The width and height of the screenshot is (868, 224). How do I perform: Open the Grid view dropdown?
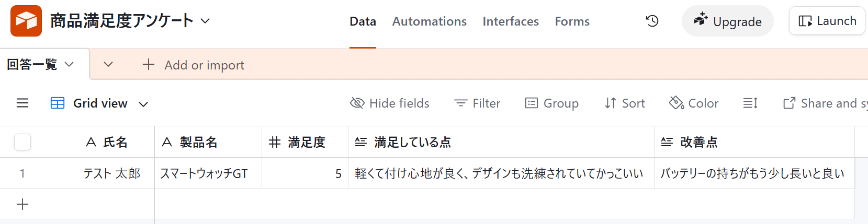coord(143,104)
